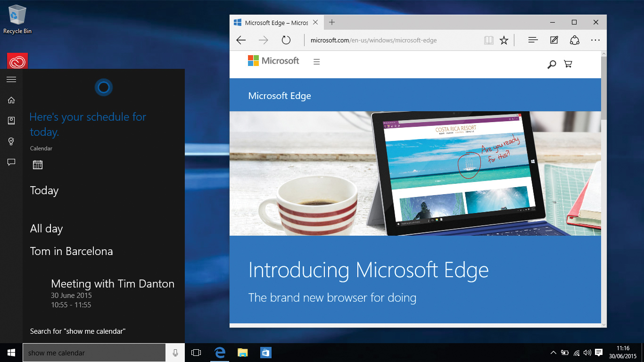Screen dimensions: 644x362
Task: Search for 'show me calendar' in Cortana
Action: click(x=78, y=331)
